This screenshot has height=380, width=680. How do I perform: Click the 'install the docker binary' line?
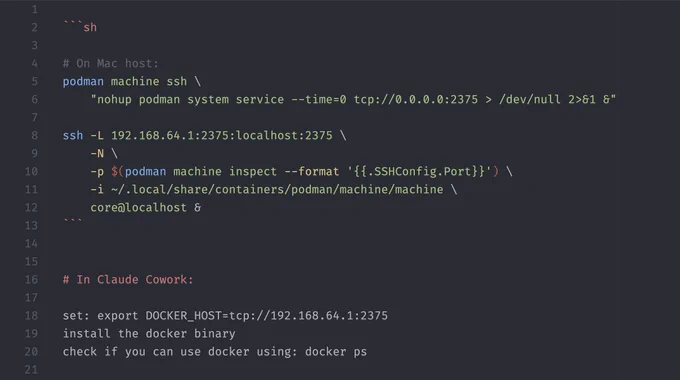(149, 334)
